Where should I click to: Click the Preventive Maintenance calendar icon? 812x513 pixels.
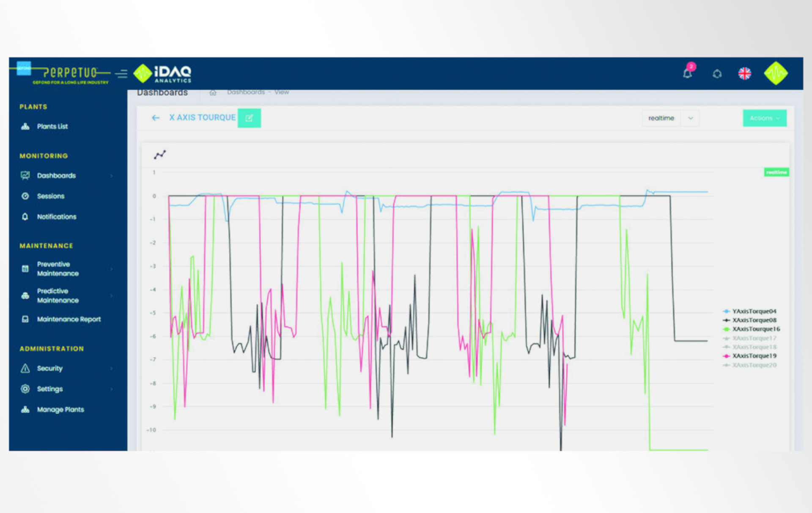coord(25,269)
